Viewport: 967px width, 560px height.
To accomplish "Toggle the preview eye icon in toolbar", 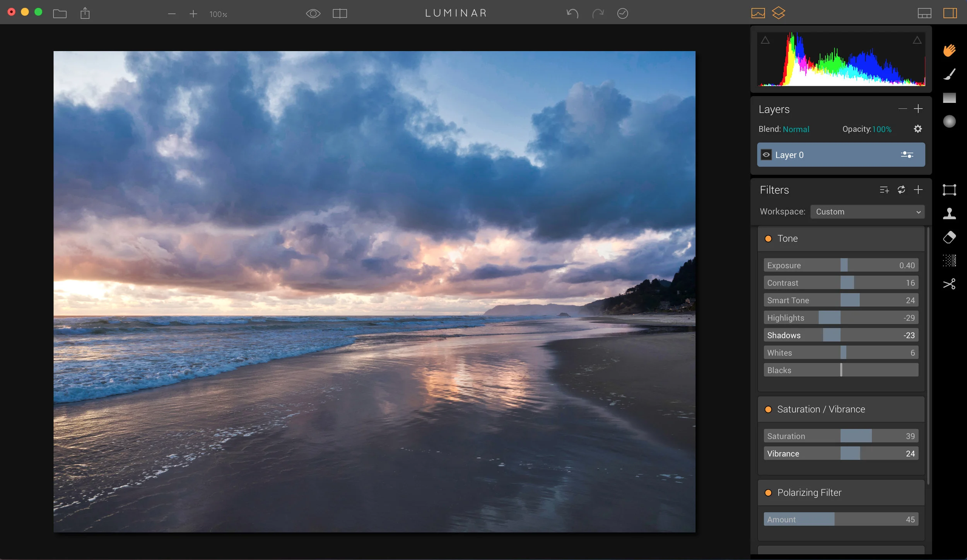I will coord(313,14).
